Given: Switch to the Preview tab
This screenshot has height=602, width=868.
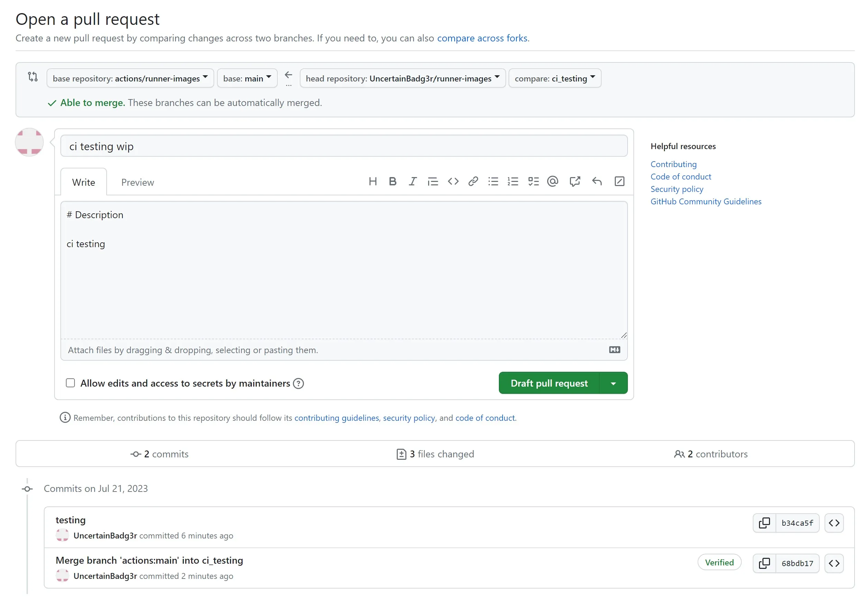Looking at the screenshot, I should coord(138,182).
